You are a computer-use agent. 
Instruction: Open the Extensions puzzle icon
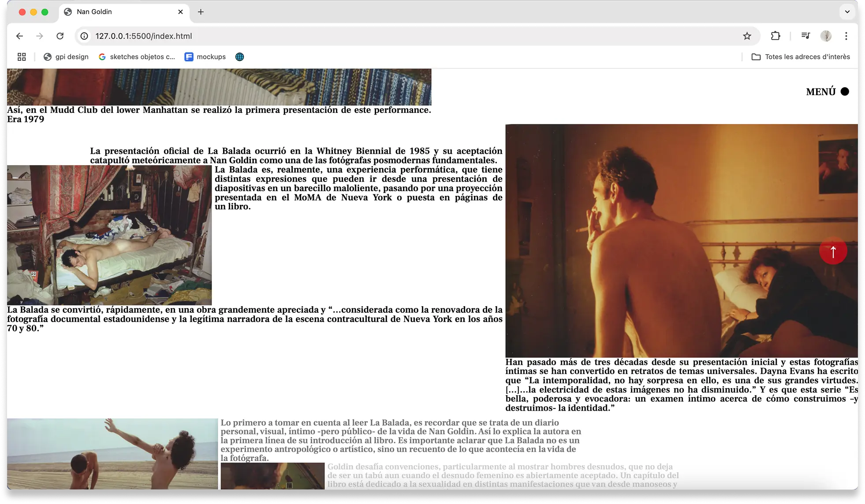click(x=776, y=36)
